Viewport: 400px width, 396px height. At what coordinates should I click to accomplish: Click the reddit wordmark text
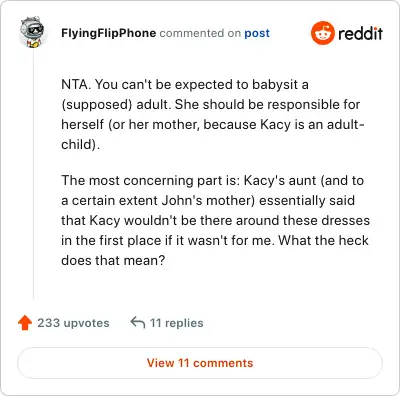coord(360,33)
